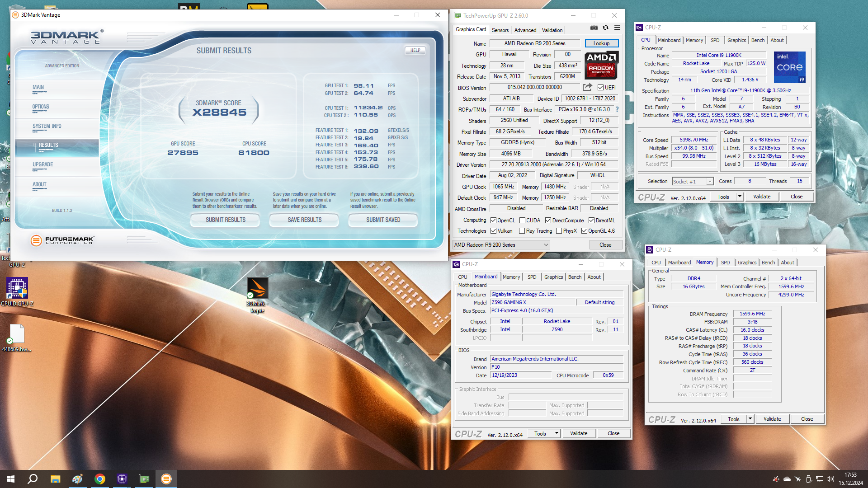Screen dimensions: 868x488
Task: Open the Advanced tab in GPU-Z
Action: 525,30
